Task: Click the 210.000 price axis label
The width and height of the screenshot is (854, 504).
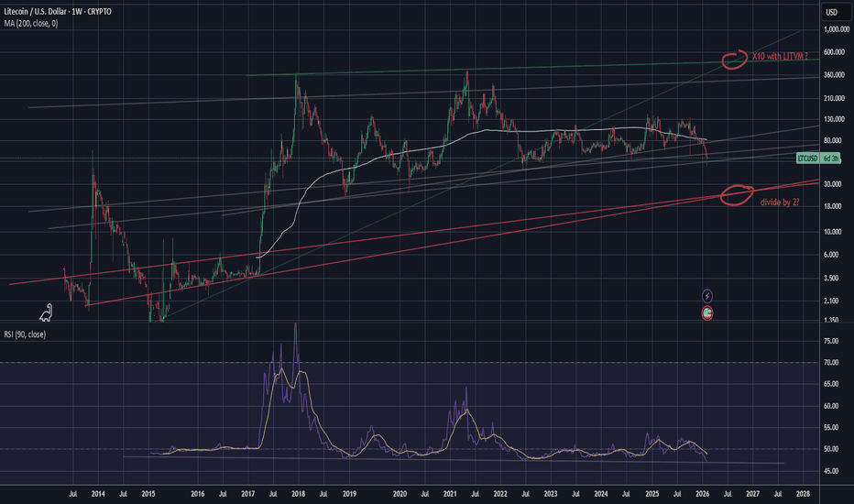Action: [834, 99]
